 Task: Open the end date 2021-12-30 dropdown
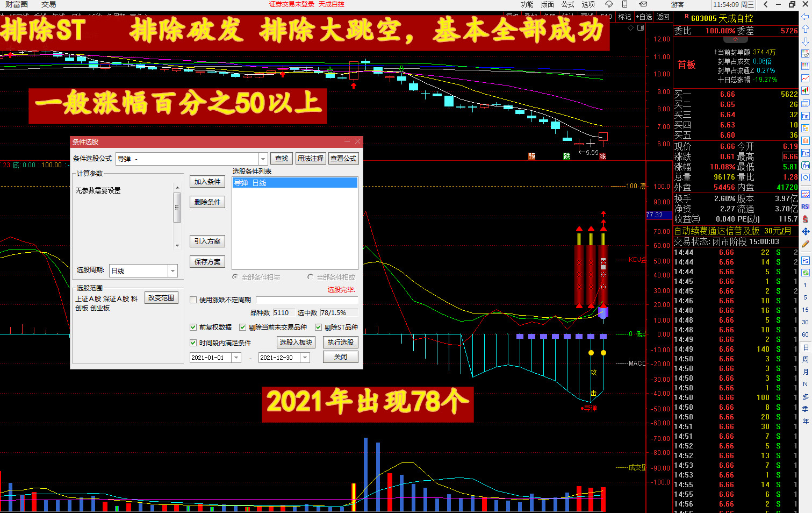305,358
